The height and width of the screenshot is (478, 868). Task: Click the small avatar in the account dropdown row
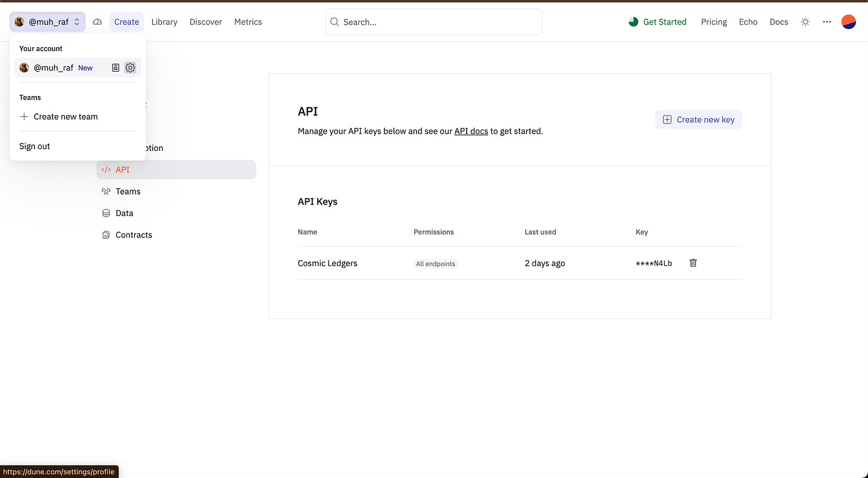pos(24,68)
